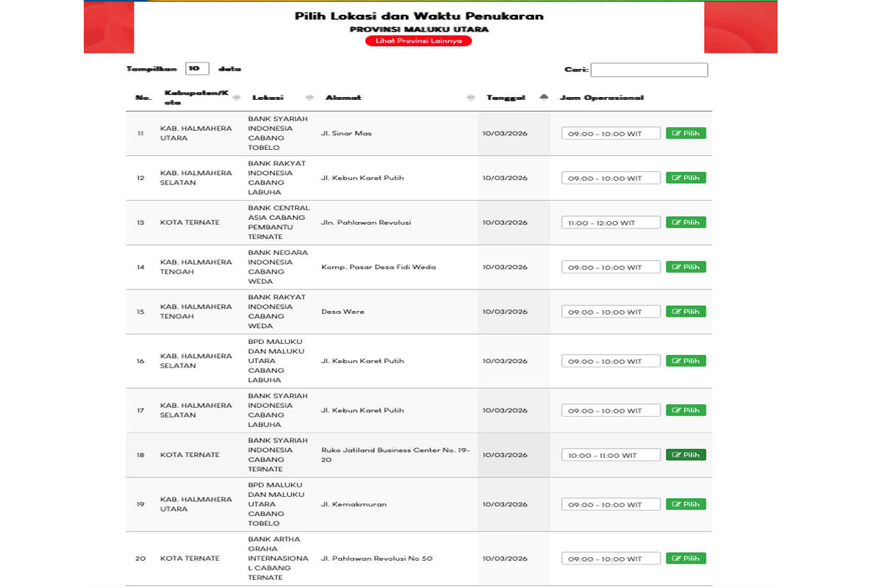Image resolution: width=882 pixels, height=588 pixels.
Task: Open time slot 10:00 - 11:00 WIT
Action: [x=611, y=456]
